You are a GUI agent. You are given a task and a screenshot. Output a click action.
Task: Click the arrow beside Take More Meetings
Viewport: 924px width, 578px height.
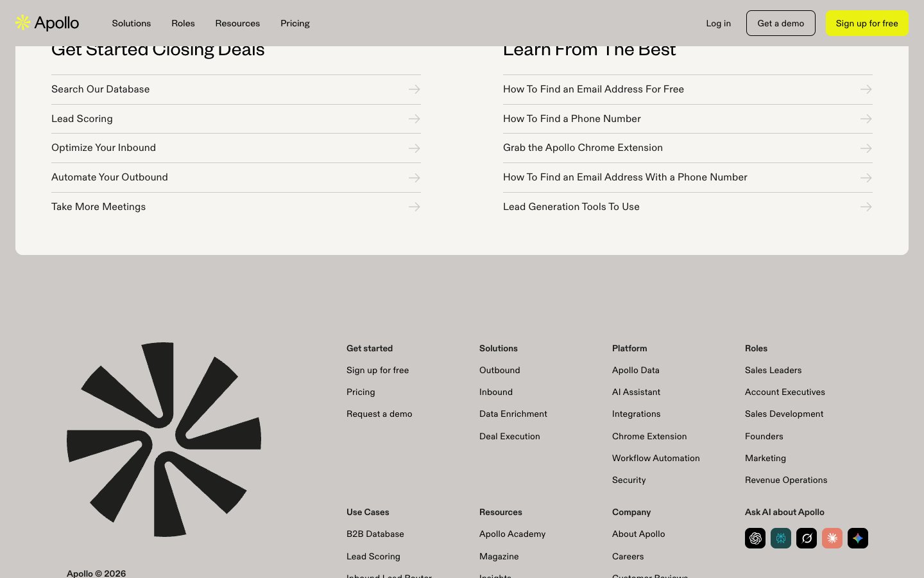pos(415,207)
